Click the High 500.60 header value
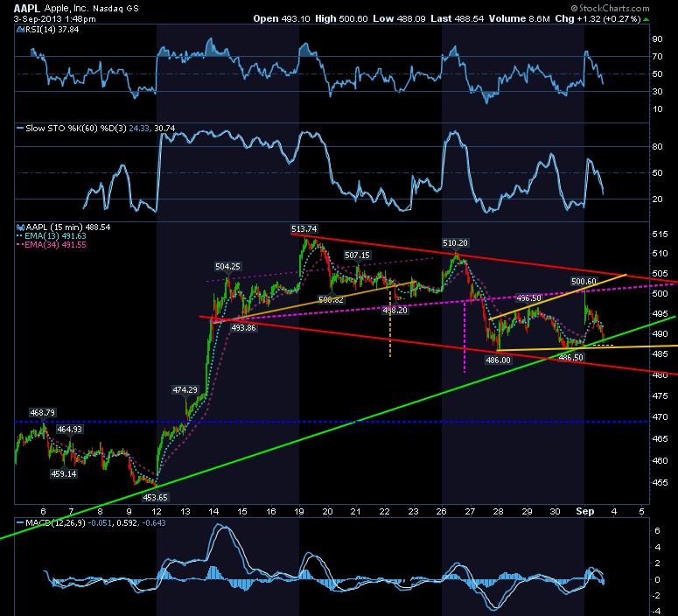 pyautogui.click(x=341, y=18)
